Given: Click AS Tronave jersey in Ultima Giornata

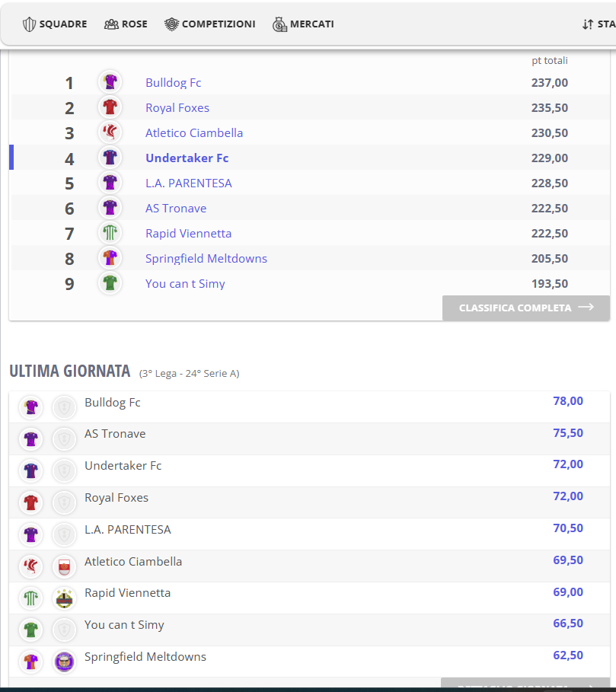Looking at the screenshot, I should tap(31, 438).
